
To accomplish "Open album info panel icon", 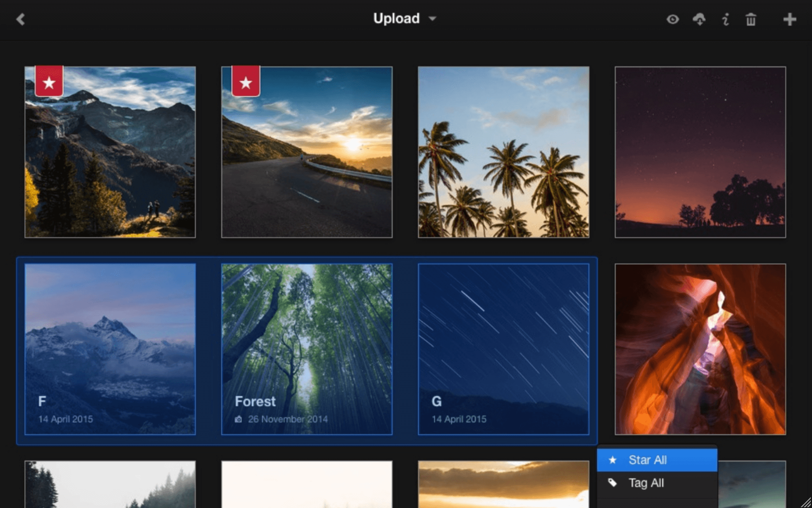I will 725,19.
